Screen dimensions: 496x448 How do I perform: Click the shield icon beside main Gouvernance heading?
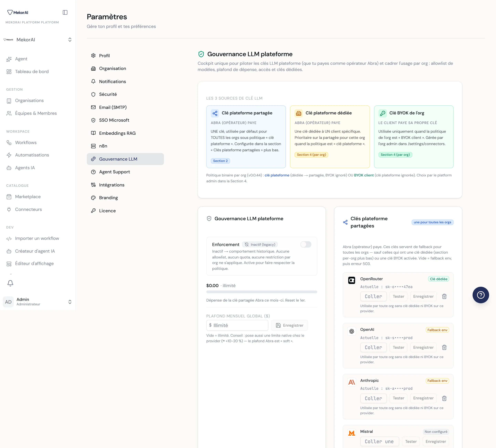201,54
